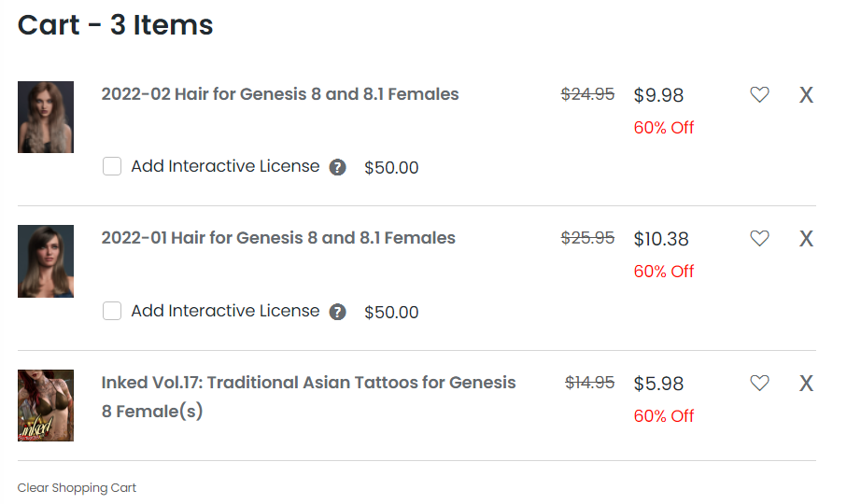Click the $9.98 sale price
The height and width of the screenshot is (504, 861).
point(658,95)
